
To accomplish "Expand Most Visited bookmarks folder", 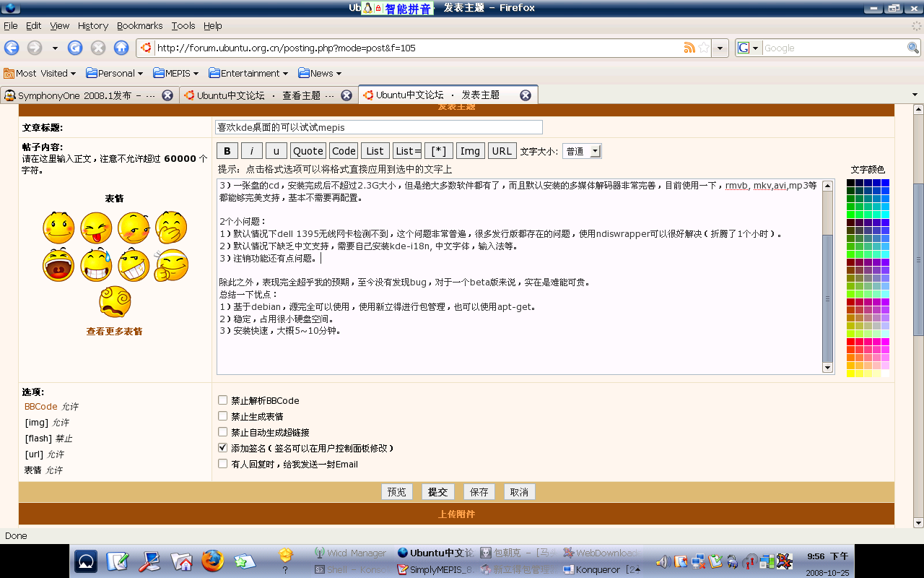I will (x=40, y=73).
